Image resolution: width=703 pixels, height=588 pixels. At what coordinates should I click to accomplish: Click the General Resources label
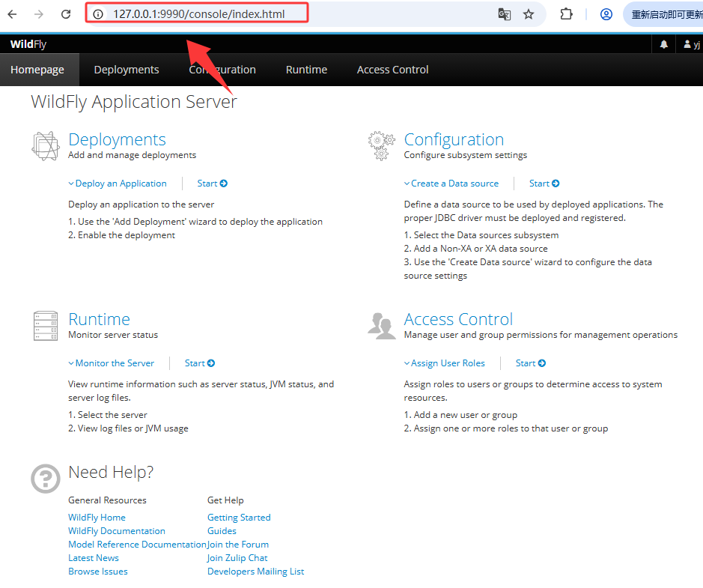107,500
